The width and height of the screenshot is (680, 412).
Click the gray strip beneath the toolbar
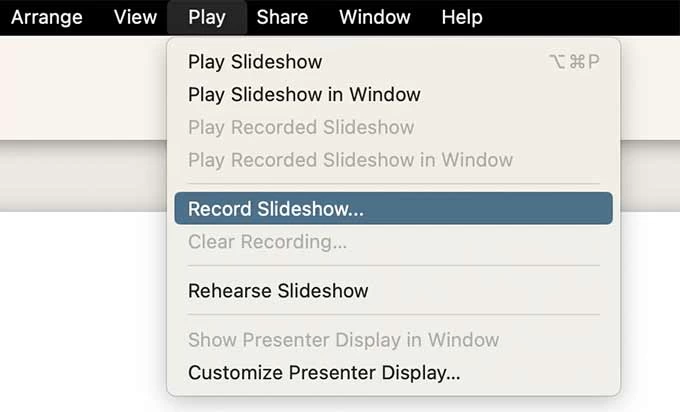point(80,175)
